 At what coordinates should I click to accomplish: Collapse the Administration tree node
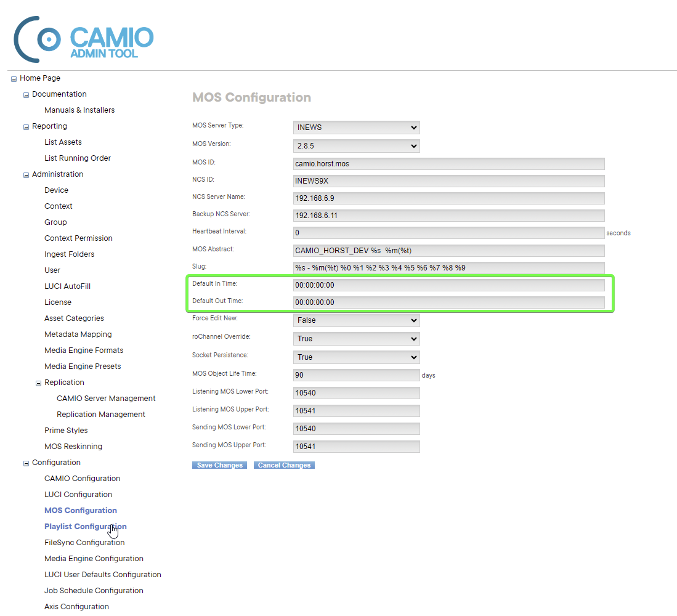[26, 175]
